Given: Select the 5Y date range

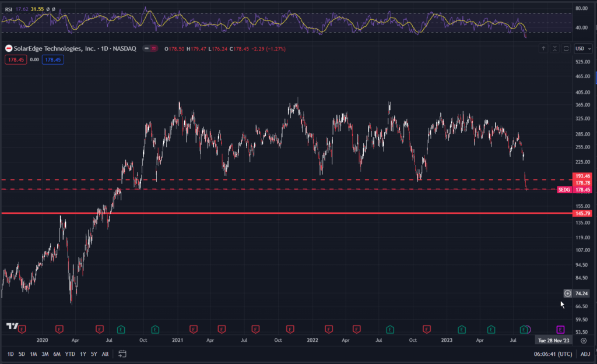Looking at the screenshot, I should click(x=94, y=354).
